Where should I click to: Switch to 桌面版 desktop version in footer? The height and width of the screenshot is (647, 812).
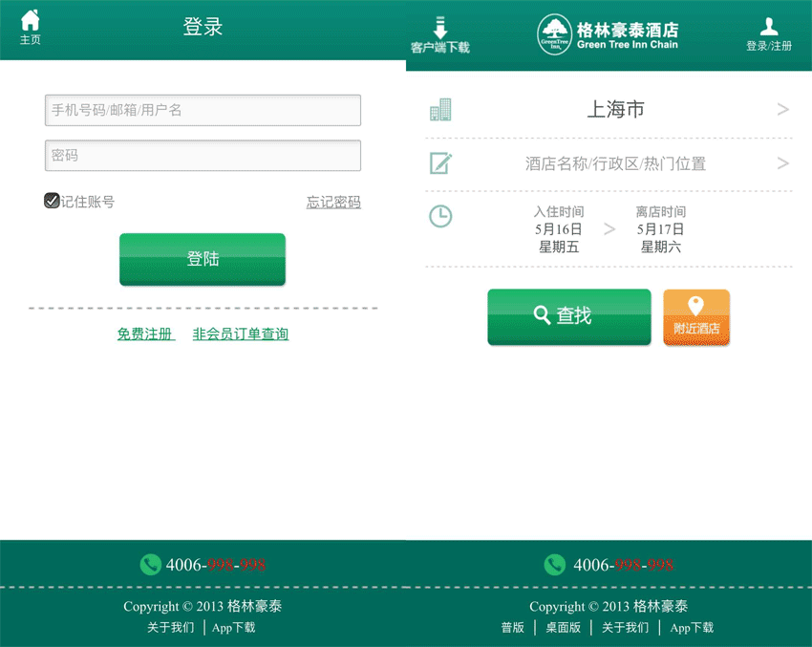click(x=563, y=628)
